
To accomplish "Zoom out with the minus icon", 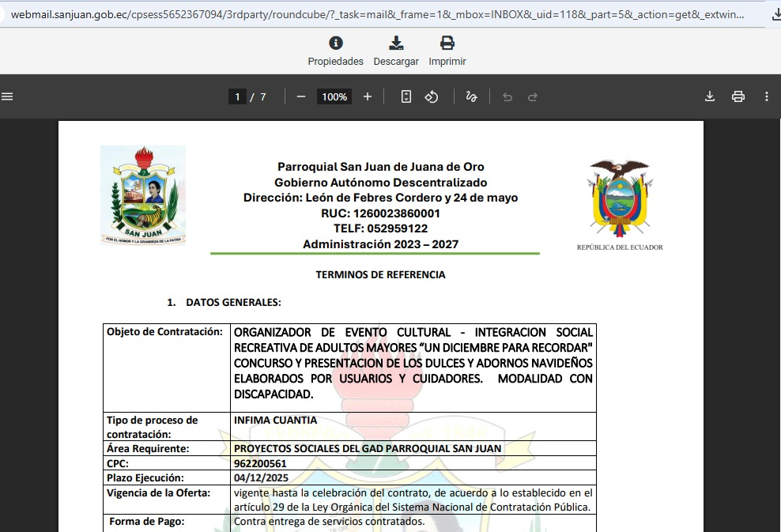I will [x=301, y=96].
